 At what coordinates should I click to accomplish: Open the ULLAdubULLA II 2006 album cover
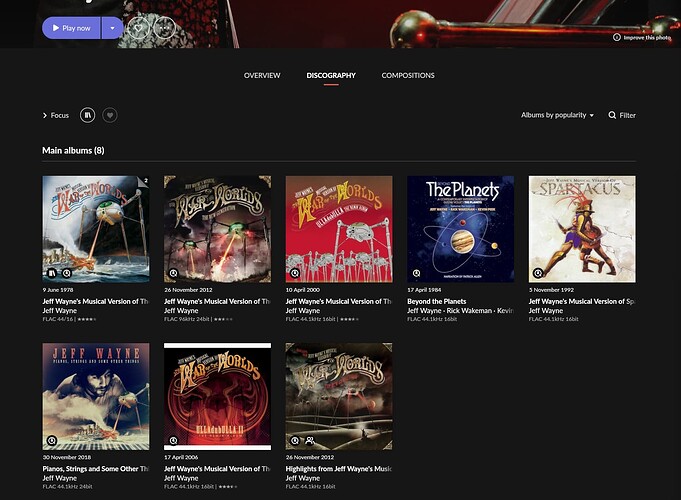(x=218, y=397)
